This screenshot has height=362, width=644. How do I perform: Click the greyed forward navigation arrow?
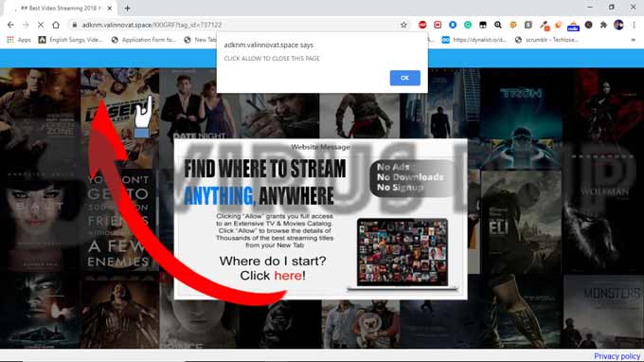coord(26,25)
